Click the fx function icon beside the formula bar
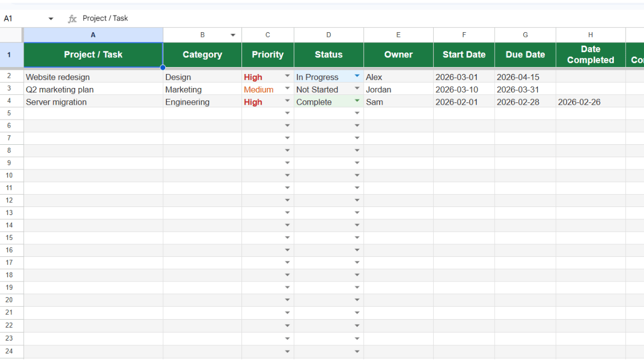 72,18
